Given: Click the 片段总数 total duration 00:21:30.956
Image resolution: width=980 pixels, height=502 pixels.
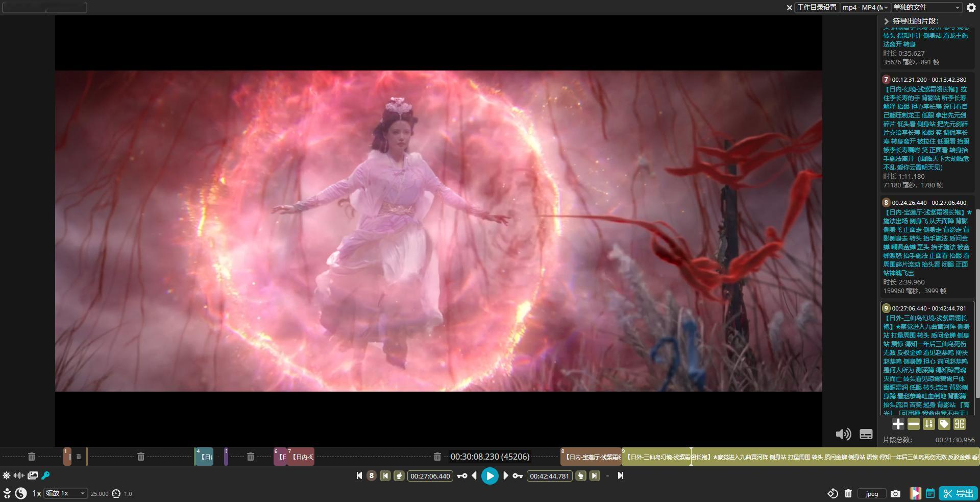Looking at the screenshot, I should [x=954, y=440].
